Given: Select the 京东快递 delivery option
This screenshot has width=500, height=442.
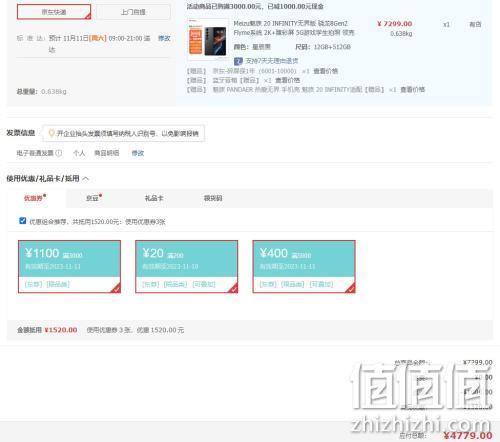Looking at the screenshot, I should (x=54, y=12).
